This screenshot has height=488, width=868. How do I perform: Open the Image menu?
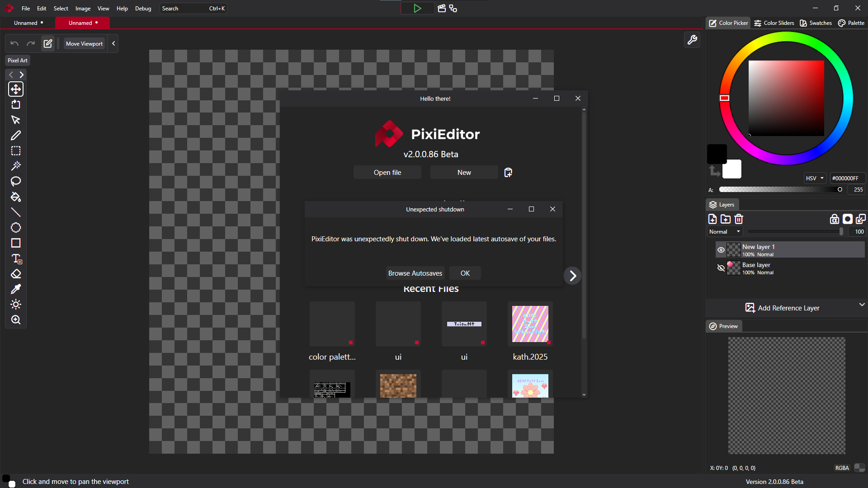[x=83, y=9]
